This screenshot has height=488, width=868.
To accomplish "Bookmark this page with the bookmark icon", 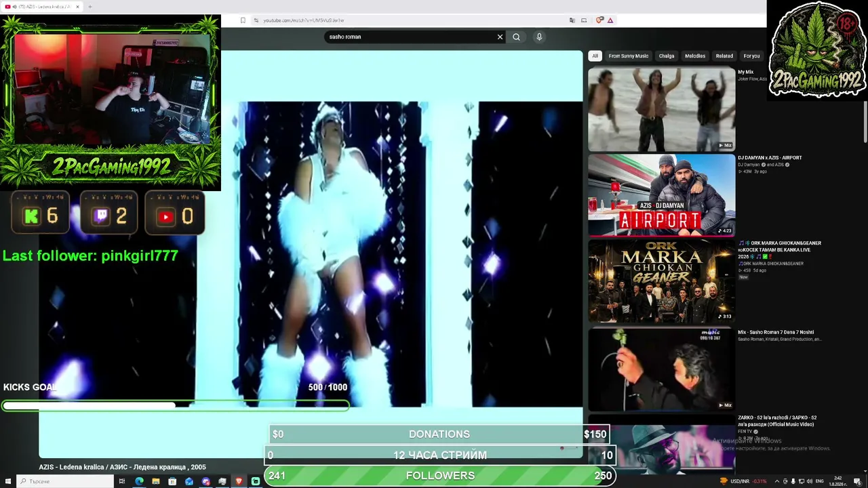I will (243, 20).
